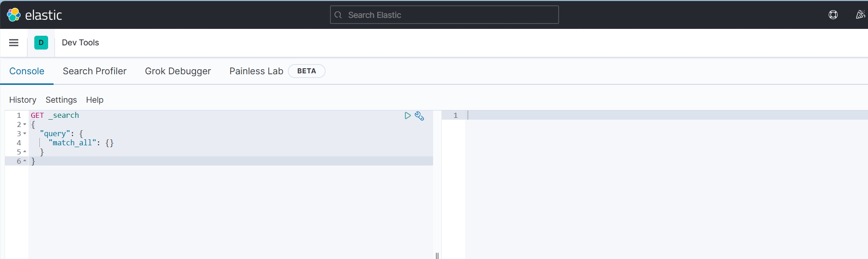
Task: Open the wrench request options menu
Action: [419, 116]
